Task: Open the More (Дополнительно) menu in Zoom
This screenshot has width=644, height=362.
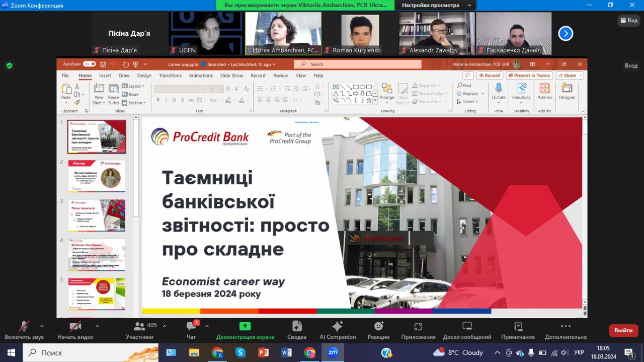Action: [x=566, y=330]
